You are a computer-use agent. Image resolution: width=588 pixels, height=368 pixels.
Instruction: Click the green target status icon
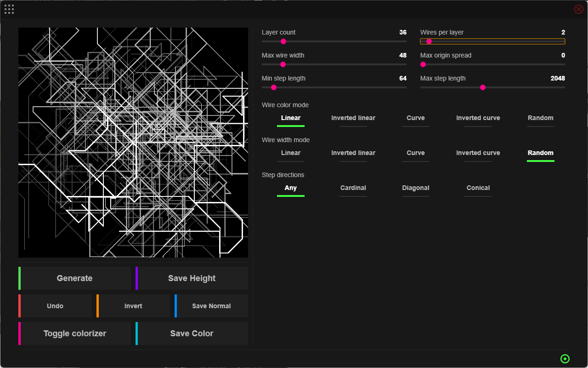pos(565,359)
